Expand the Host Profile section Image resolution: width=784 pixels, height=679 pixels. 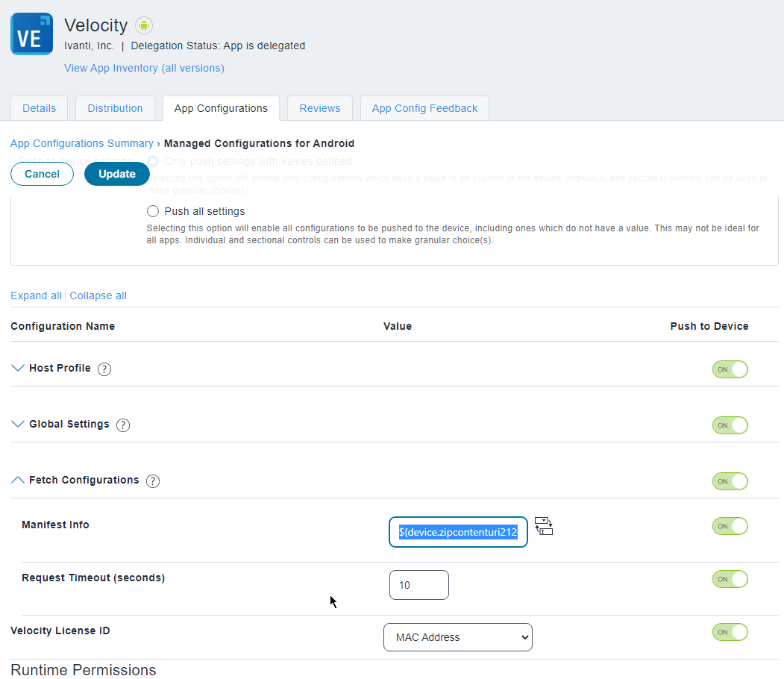click(18, 368)
